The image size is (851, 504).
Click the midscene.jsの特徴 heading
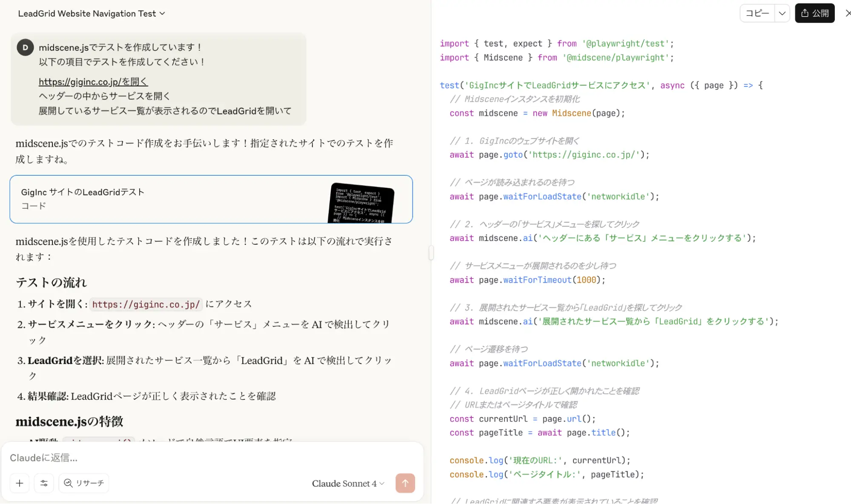(69, 421)
